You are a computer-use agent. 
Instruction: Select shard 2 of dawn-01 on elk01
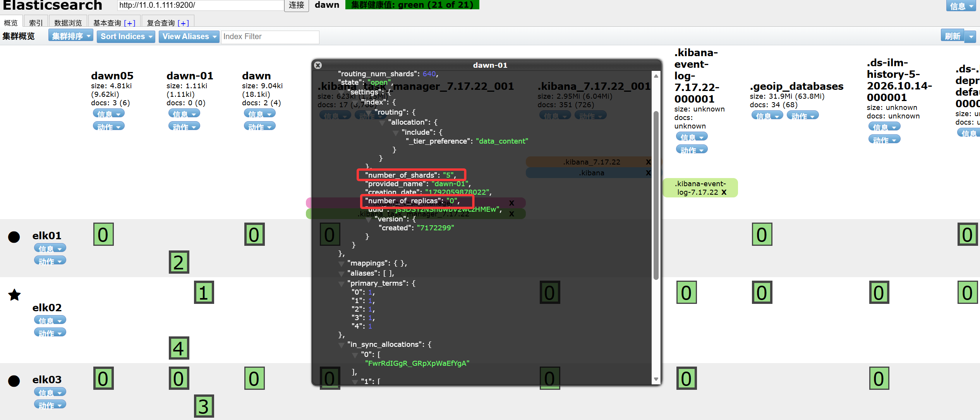coord(179,262)
